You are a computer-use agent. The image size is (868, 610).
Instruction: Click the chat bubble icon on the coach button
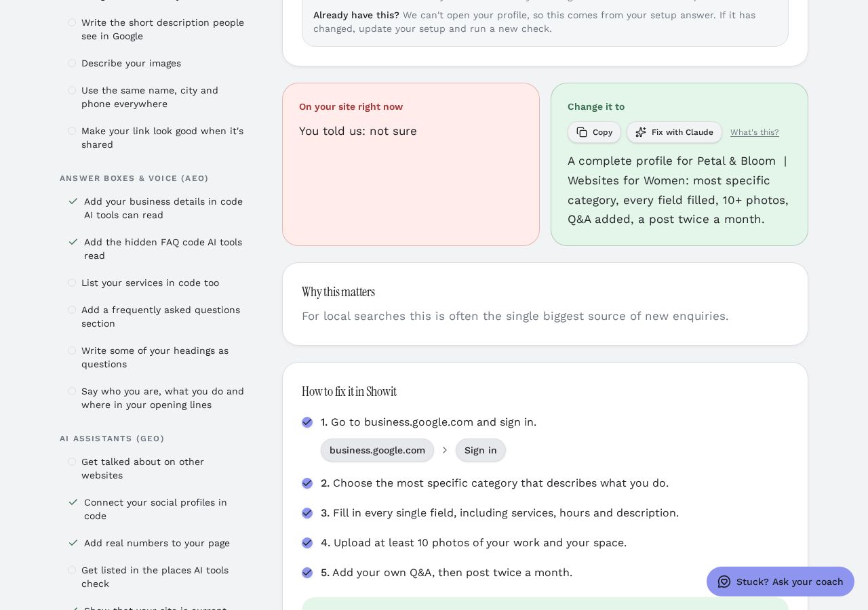tap(724, 582)
